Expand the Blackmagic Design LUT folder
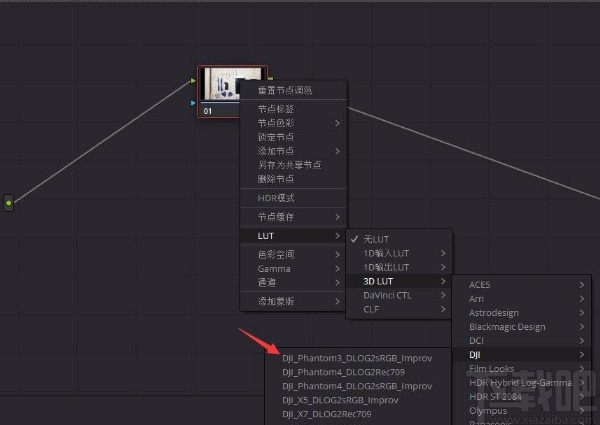600x425 pixels. tap(522, 327)
